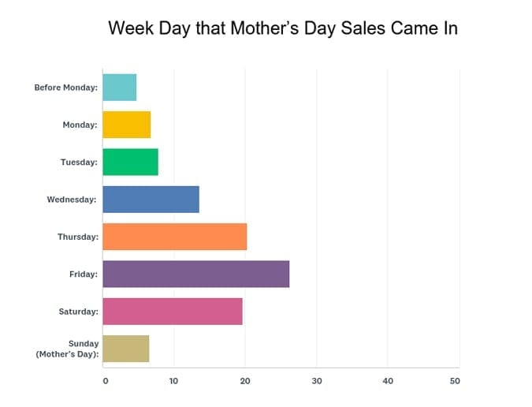Click the "Thursday:" category label
Screen dimensions: 532x407
click(77, 237)
